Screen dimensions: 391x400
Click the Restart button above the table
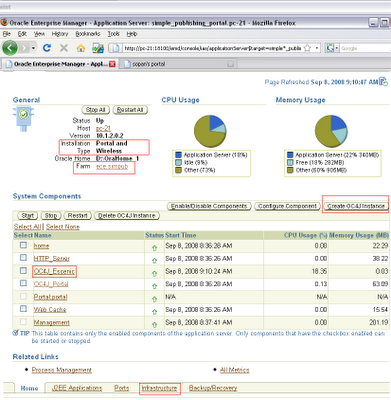point(77,216)
